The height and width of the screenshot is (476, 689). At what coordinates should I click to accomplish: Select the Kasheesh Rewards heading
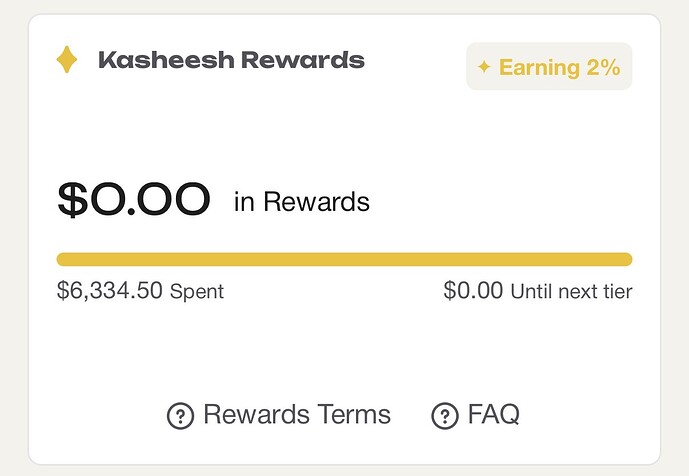coord(231,60)
